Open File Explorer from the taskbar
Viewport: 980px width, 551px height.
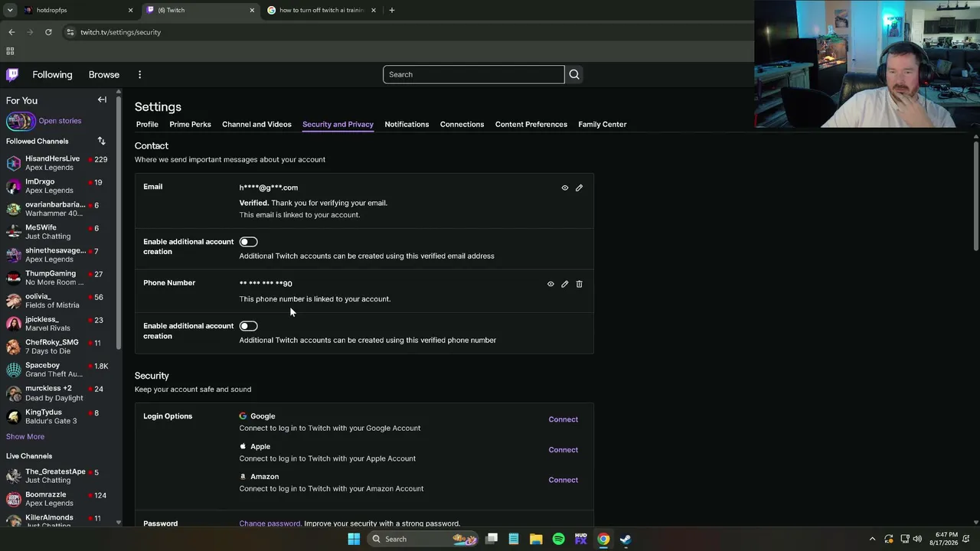tap(536, 539)
